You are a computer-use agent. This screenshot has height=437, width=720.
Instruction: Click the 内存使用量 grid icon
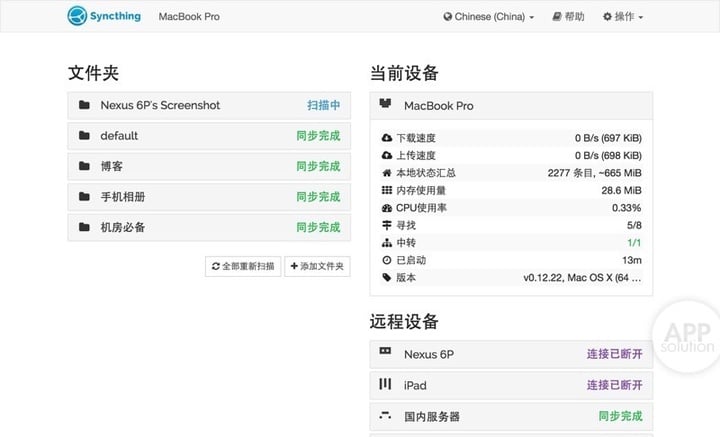pos(387,190)
